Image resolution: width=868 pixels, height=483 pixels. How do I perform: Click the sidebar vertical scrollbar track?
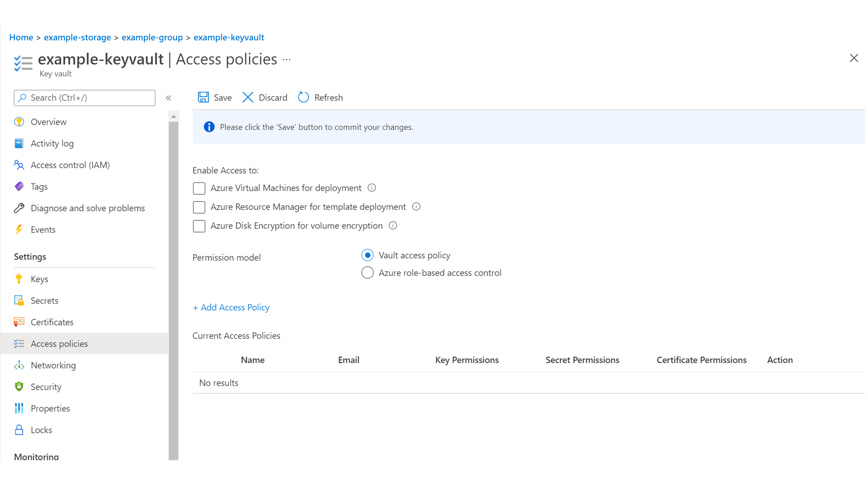[x=173, y=291]
